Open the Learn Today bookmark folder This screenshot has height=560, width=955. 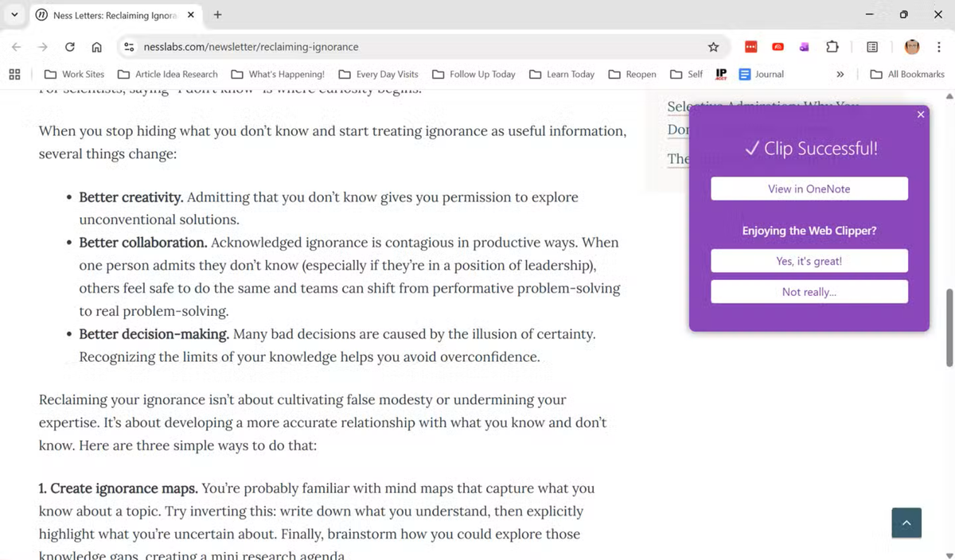[x=561, y=74]
